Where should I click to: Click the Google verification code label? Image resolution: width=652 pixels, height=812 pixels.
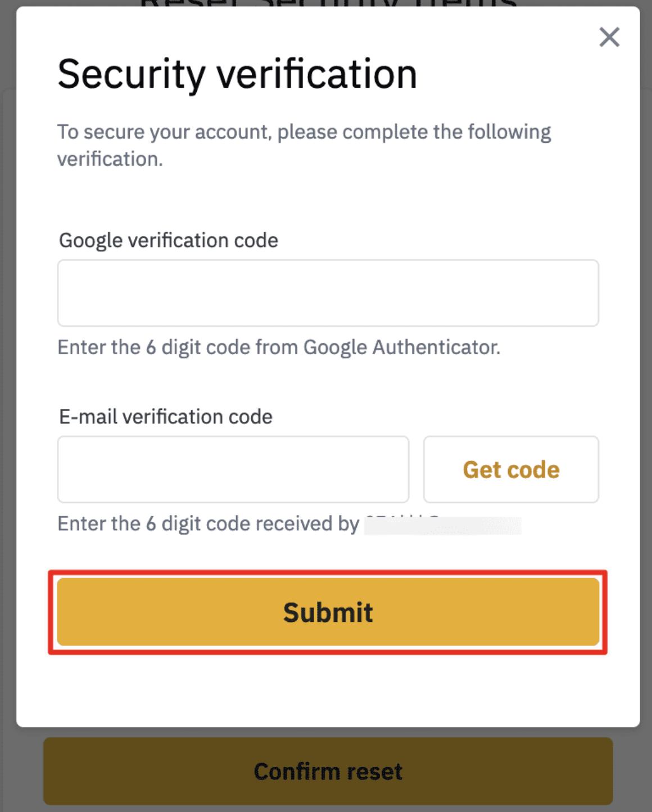pyautogui.click(x=169, y=240)
